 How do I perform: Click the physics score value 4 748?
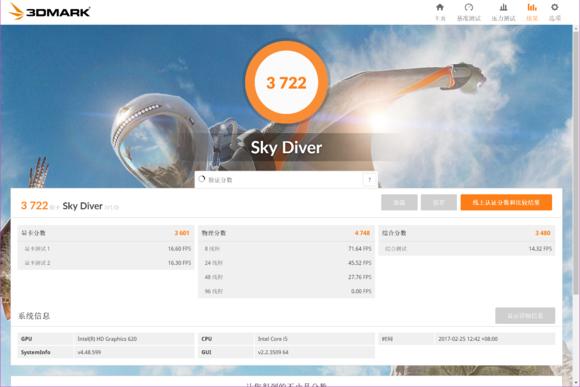[362, 233]
